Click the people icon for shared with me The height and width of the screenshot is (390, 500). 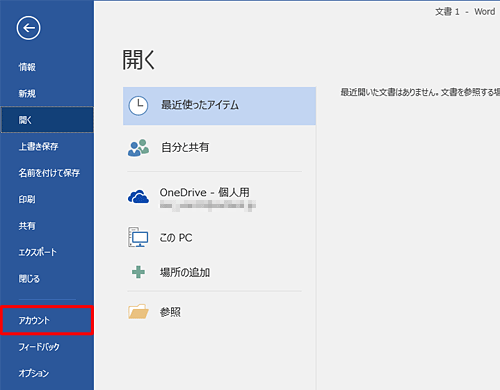138,147
